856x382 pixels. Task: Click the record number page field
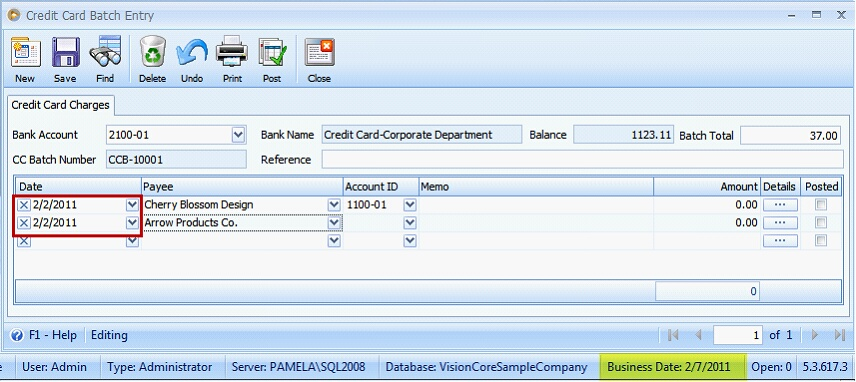738,335
